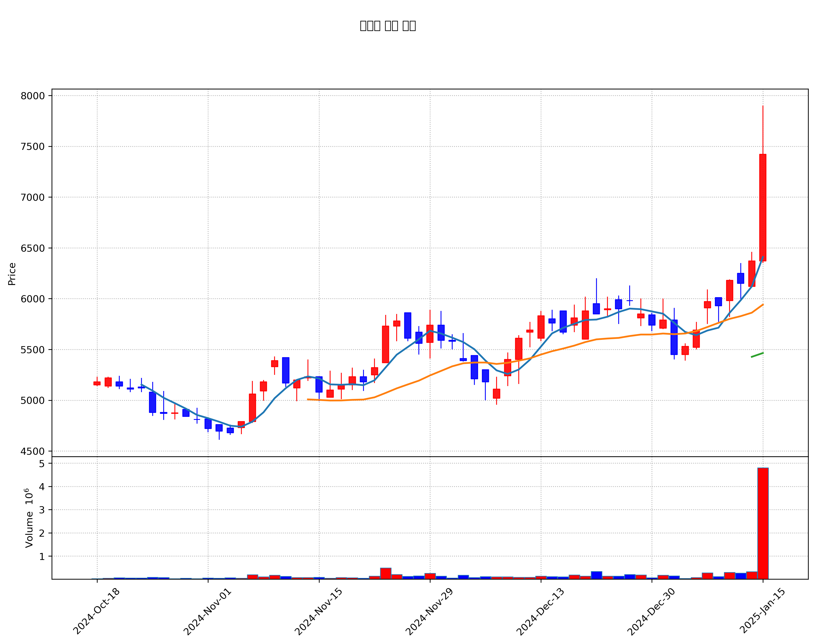
Task: Select volume axis tick label 3
Action: pyautogui.click(x=42, y=510)
